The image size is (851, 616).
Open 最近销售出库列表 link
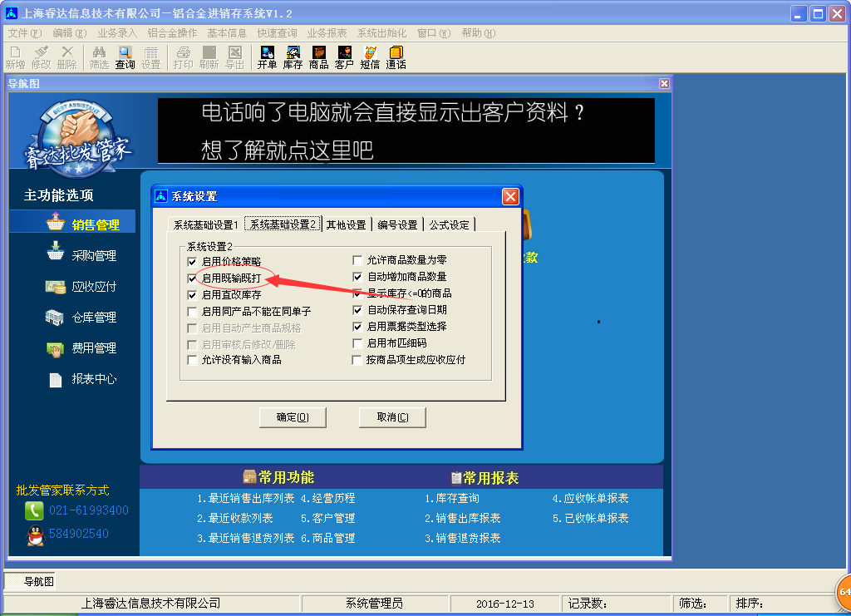[245, 498]
